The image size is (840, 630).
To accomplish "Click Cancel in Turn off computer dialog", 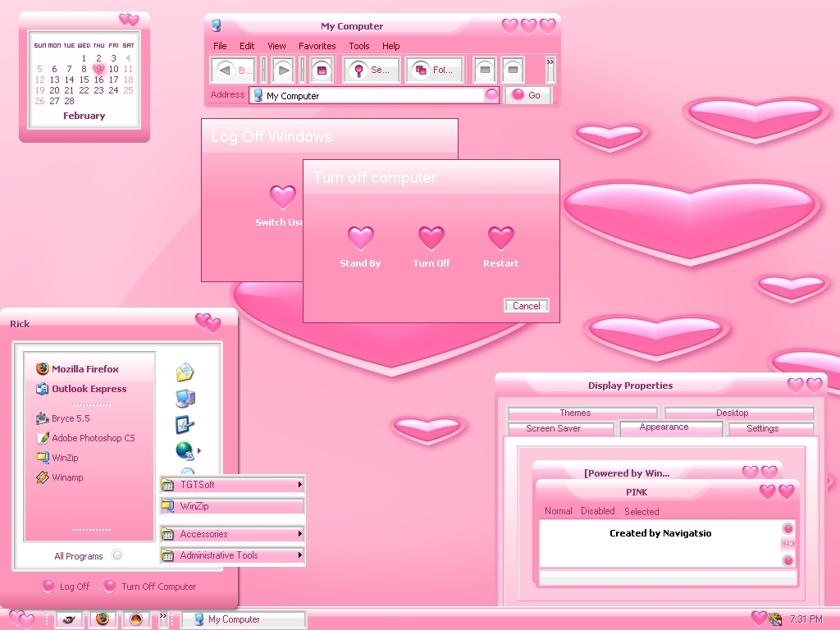I will click(x=526, y=306).
